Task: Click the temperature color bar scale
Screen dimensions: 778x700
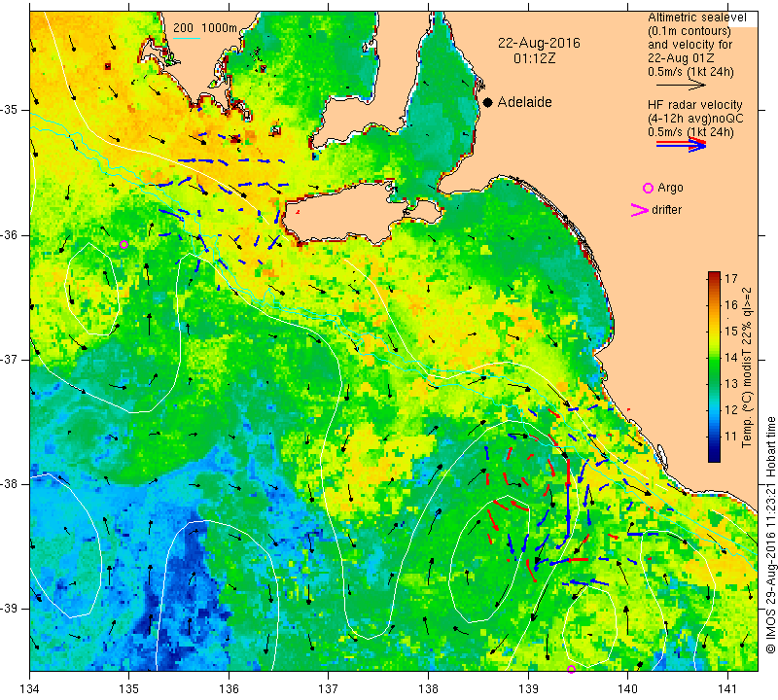Action: click(x=714, y=367)
